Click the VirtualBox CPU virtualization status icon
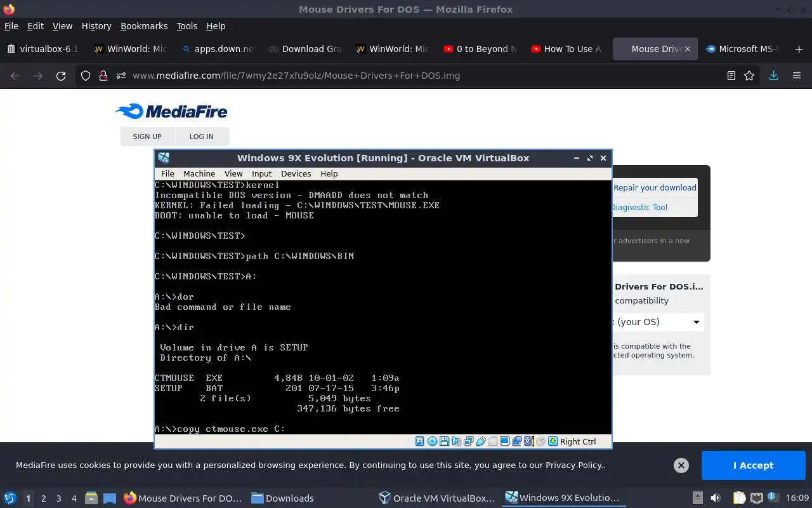 point(528,441)
